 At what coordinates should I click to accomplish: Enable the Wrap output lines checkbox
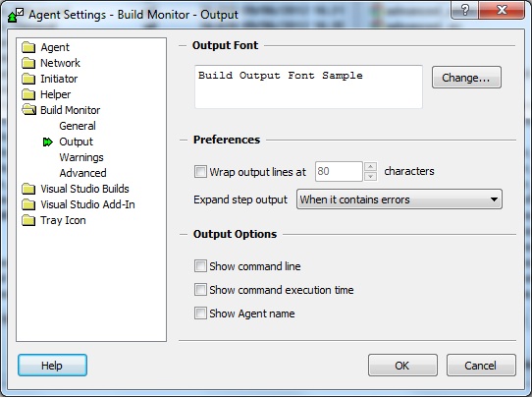200,172
